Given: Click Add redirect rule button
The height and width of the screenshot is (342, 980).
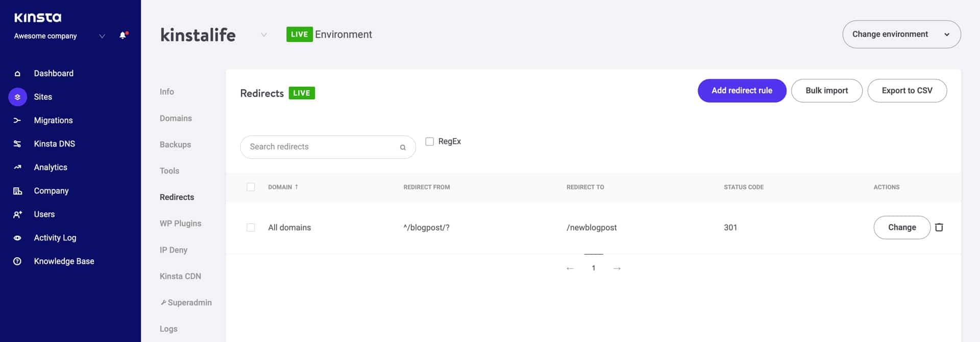Looking at the screenshot, I should click(742, 91).
